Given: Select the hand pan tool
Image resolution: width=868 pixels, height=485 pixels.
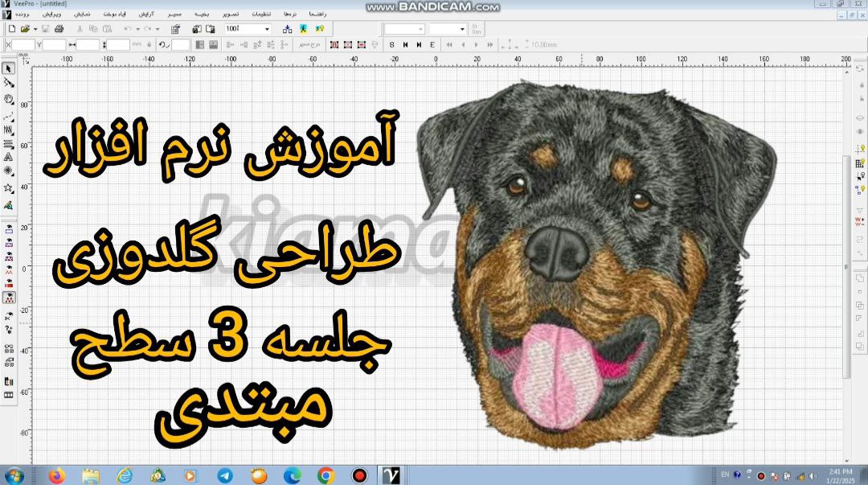Looking at the screenshot, I should point(9,99).
